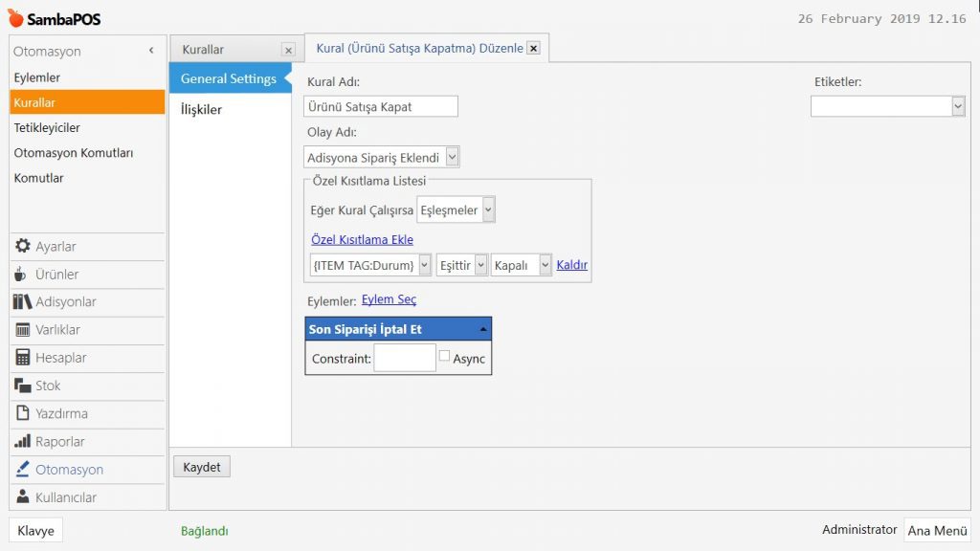Close the Kural Düzenle tab
Screen dimensions: 980x551
(533, 48)
